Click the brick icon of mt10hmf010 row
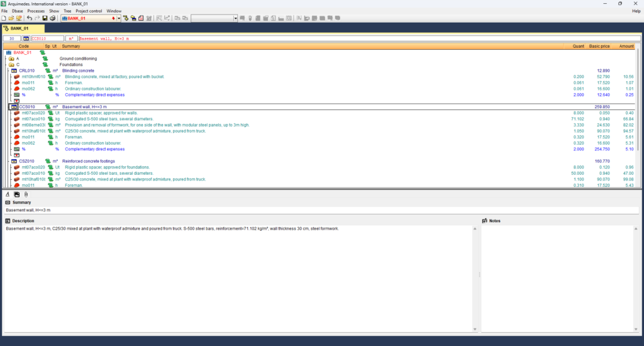This screenshot has height=346, width=644. [17, 77]
